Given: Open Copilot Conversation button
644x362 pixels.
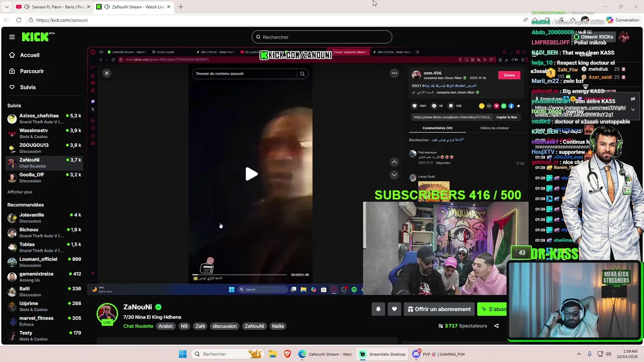Looking at the screenshot, I should tap(622, 20).
